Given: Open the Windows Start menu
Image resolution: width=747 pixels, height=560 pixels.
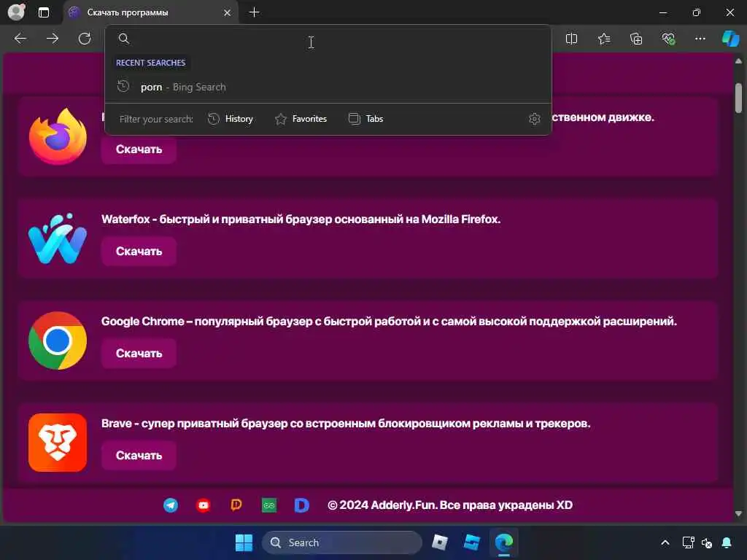Looking at the screenshot, I should tap(244, 542).
